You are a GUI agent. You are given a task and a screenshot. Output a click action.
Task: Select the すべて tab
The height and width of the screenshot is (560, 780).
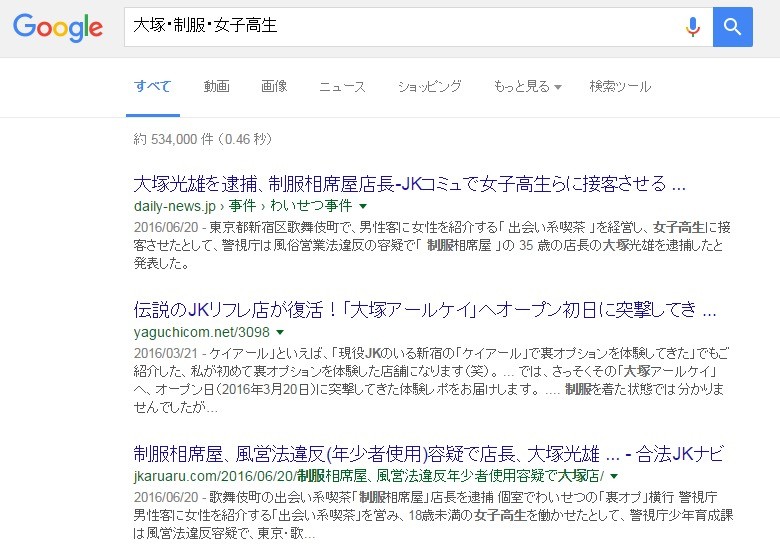[x=153, y=86]
